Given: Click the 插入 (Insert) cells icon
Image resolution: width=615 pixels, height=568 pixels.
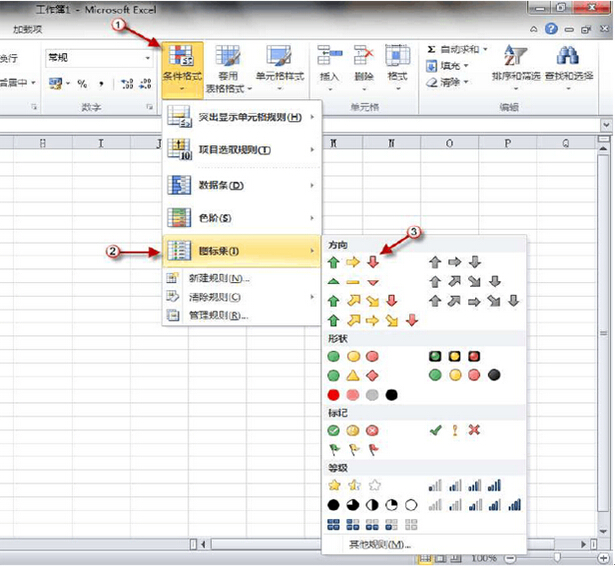Looking at the screenshot, I should click(329, 62).
